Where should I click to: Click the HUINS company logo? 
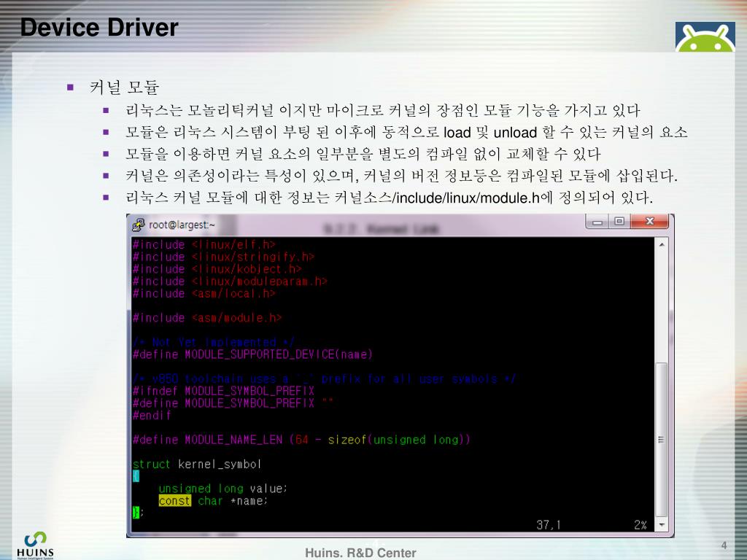[x=34, y=544]
